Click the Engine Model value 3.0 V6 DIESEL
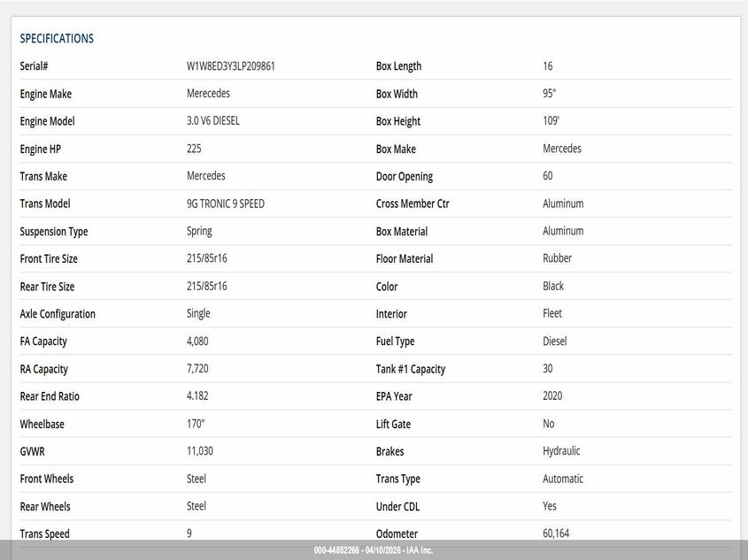The width and height of the screenshot is (748, 560). (213, 121)
